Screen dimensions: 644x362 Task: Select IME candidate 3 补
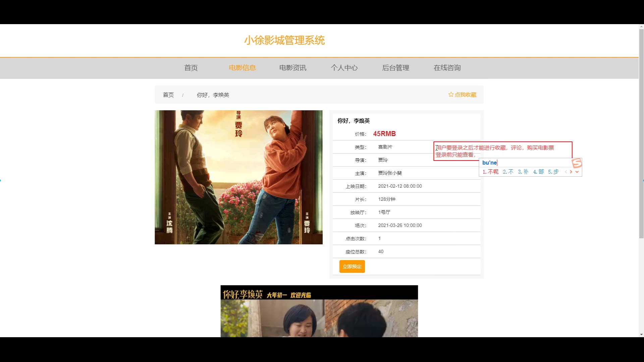(523, 172)
